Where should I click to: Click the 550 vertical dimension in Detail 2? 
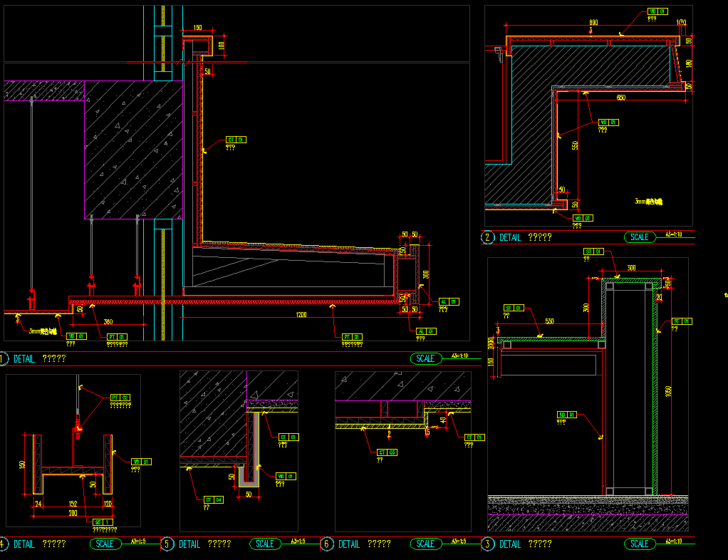click(575, 145)
